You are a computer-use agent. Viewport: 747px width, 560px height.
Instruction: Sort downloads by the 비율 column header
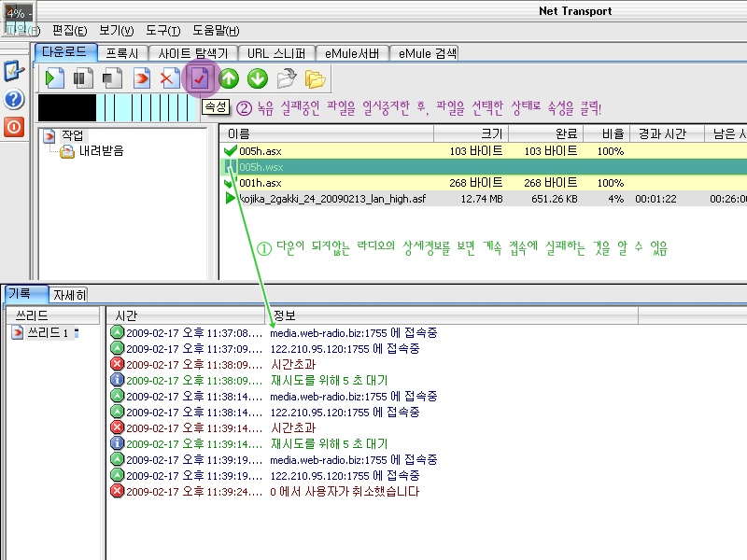[606, 133]
